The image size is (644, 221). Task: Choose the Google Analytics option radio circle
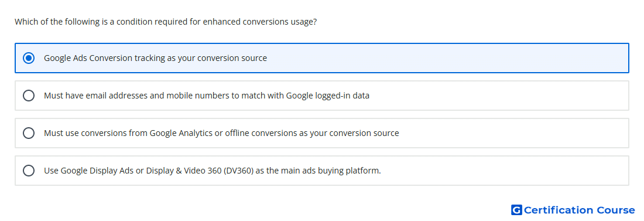click(x=29, y=133)
